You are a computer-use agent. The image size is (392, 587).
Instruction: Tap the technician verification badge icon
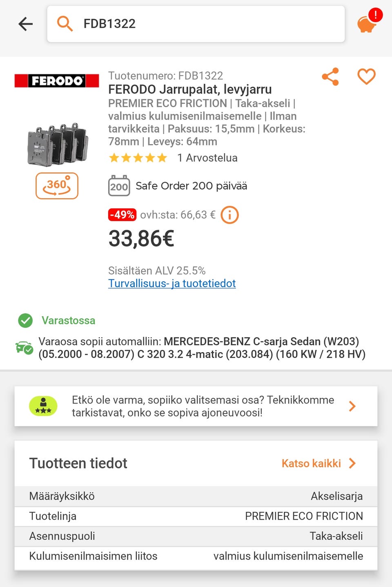click(x=43, y=406)
